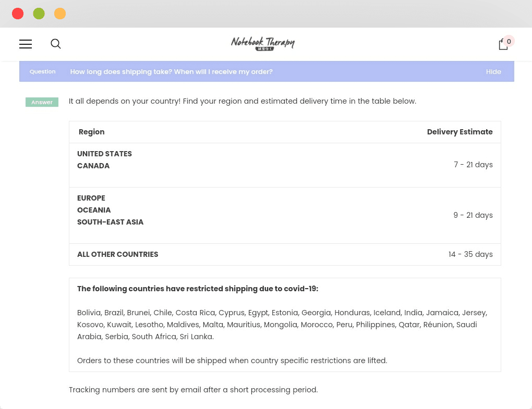Click the Question label in the purple bar
The width and height of the screenshot is (532, 409).
[x=42, y=71]
